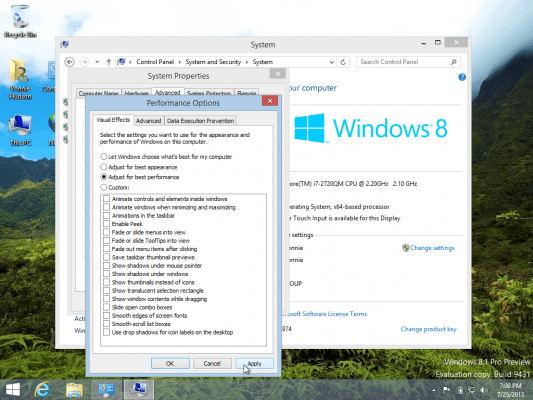
Task: Click the computer icon in the address bar
Action: tap(121, 62)
